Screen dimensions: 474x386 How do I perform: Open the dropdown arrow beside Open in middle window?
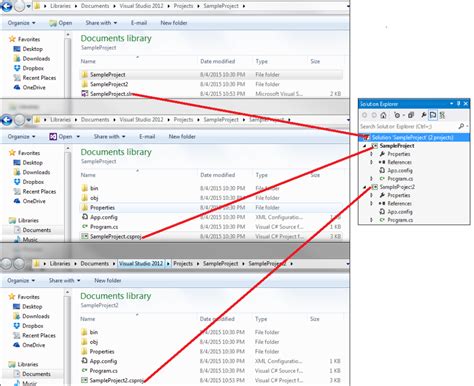tap(78, 137)
